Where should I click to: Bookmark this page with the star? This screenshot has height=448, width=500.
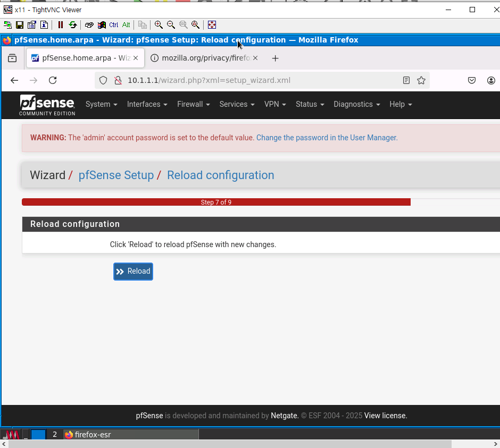421,80
